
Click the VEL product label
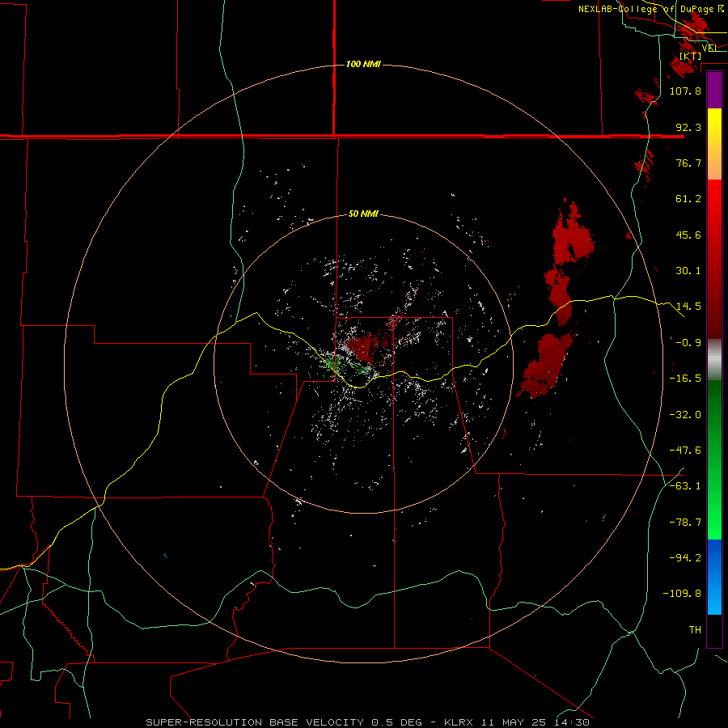[x=709, y=48]
